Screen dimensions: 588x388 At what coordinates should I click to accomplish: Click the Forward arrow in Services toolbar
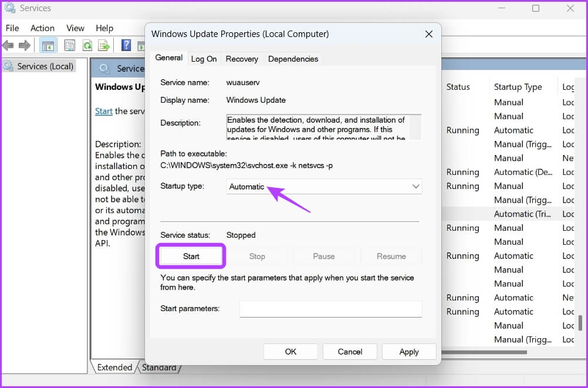click(x=25, y=46)
